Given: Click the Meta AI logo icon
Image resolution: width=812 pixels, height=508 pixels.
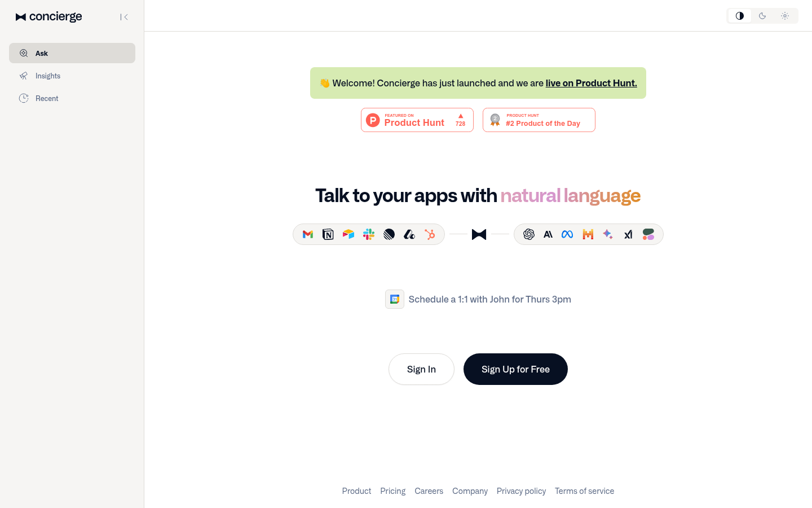Looking at the screenshot, I should point(567,234).
